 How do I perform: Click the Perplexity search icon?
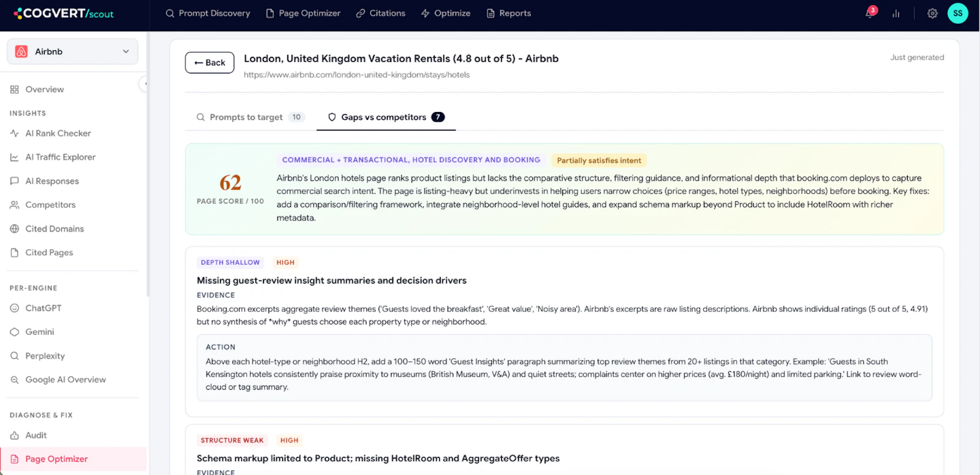point(15,356)
